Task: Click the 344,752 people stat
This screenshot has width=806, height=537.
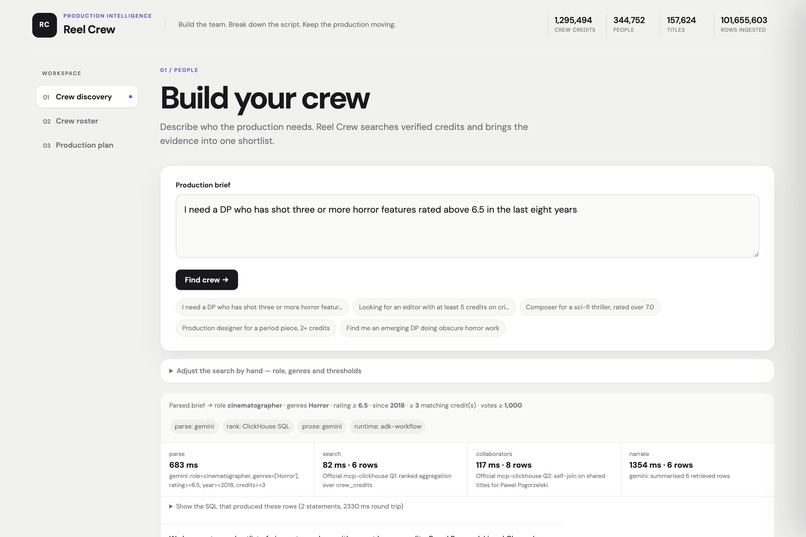Action: [x=629, y=24]
